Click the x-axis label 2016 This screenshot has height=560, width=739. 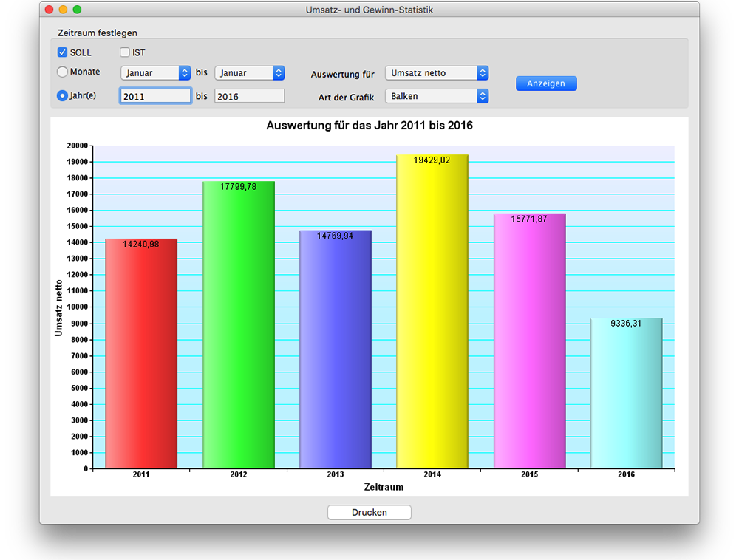pyautogui.click(x=627, y=474)
